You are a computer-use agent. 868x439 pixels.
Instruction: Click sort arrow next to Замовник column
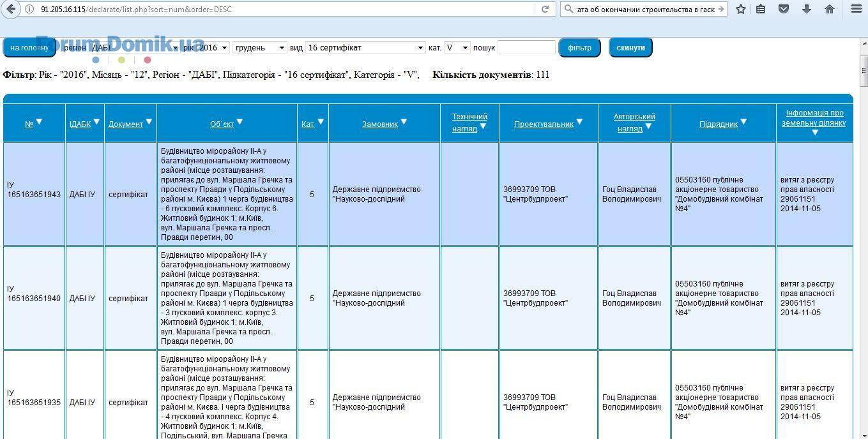(404, 121)
